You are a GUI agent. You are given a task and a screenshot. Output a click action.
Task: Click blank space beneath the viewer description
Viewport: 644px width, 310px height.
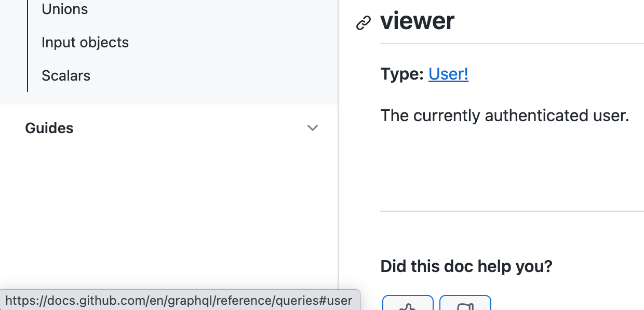point(512,166)
